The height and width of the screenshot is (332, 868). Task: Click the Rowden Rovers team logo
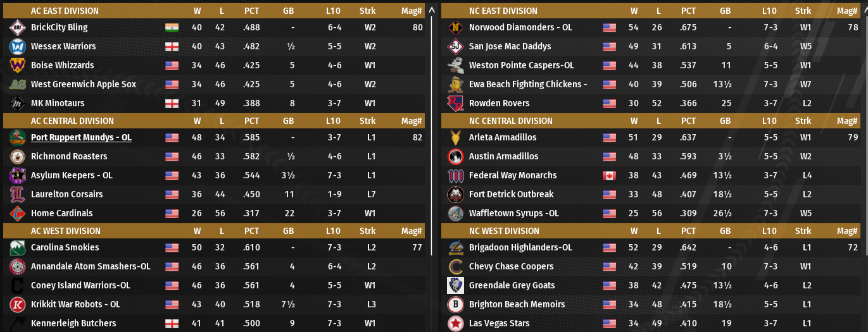tap(455, 104)
